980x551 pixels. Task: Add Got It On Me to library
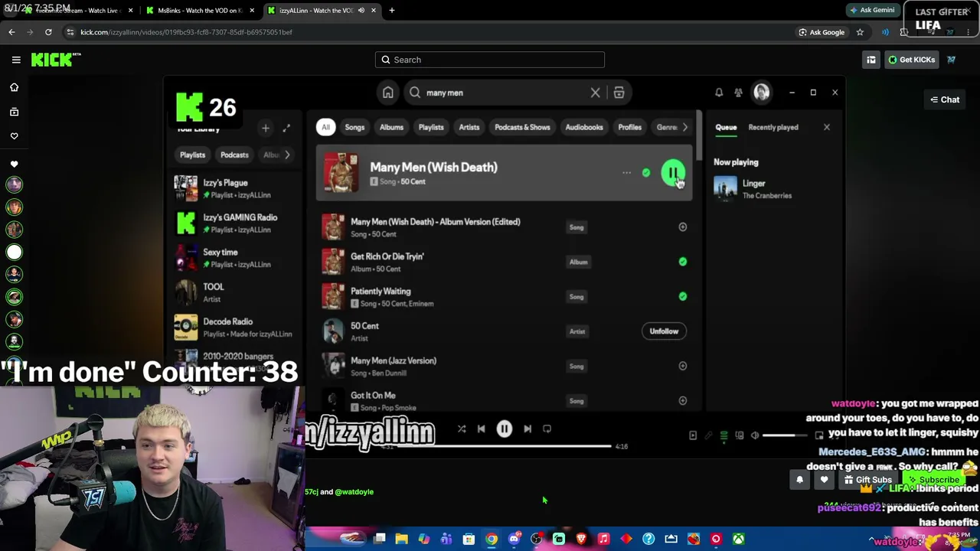682,400
